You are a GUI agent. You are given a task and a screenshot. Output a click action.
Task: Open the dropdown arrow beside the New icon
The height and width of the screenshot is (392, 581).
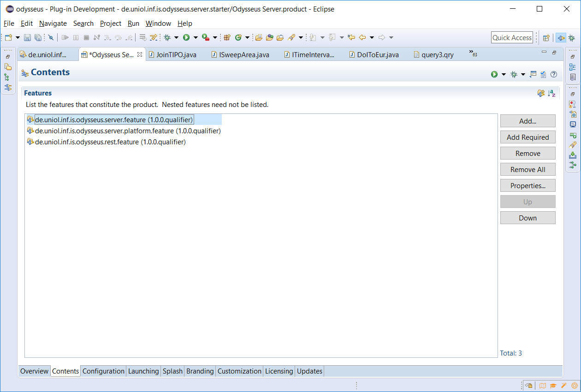click(18, 37)
